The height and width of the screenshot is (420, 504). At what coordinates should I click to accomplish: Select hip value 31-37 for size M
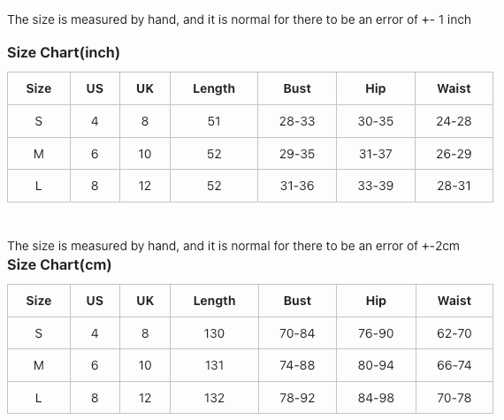click(376, 154)
